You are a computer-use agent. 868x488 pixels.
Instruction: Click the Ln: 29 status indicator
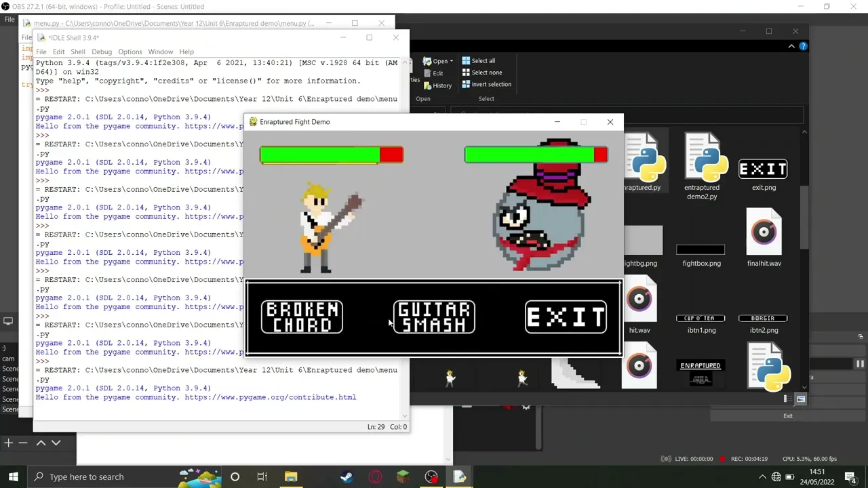click(376, 427)
